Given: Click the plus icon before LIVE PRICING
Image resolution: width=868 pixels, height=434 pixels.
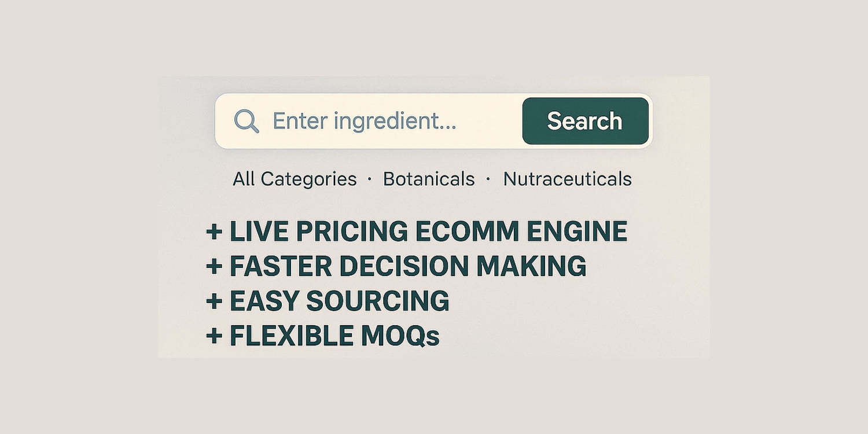Looking at the screenshot, I should pos(214,232).
